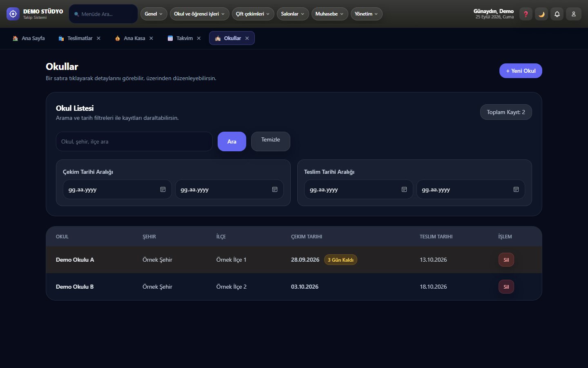The height and width of the screenshot is (368, 588).
Task: Open the notifications bell icon
Action: tap(557, 14)
